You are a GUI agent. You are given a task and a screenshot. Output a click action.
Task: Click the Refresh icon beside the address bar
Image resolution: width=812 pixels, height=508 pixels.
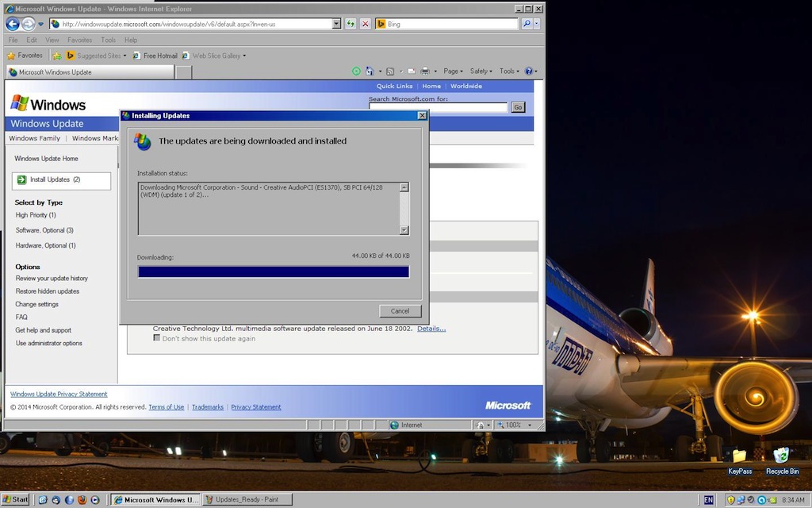coord(350,24)
